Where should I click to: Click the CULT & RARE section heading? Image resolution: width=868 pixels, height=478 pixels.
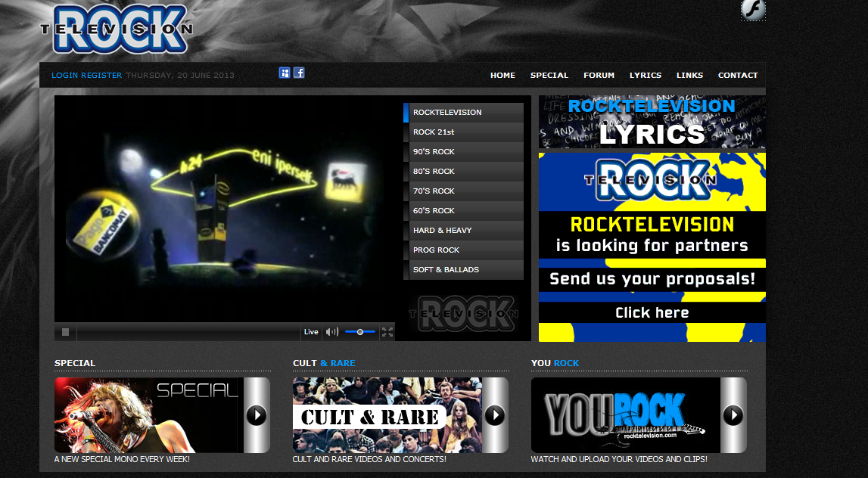(324, 364)
